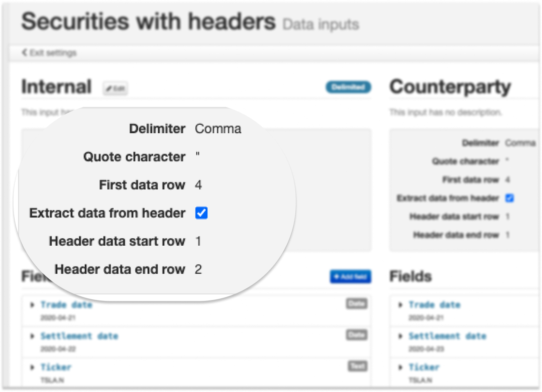Screen dimensions: 542x392
Task: Open the Internal Trade date field link
Action: pyautogui.click(x=66, y=305)
